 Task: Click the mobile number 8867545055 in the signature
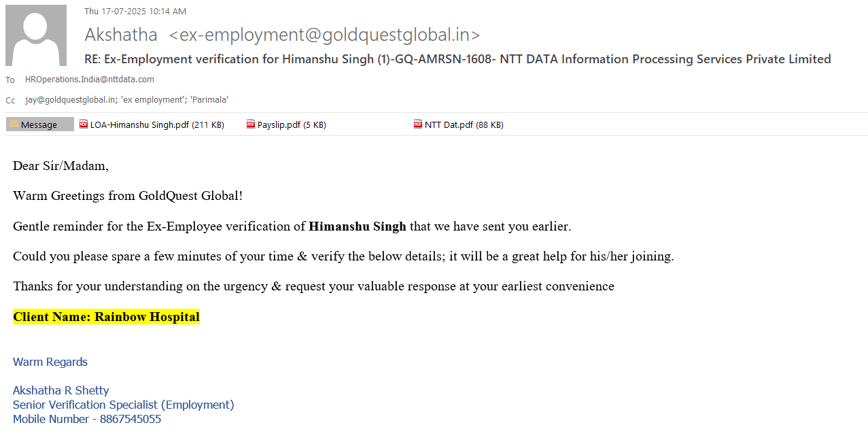[131, 419]
